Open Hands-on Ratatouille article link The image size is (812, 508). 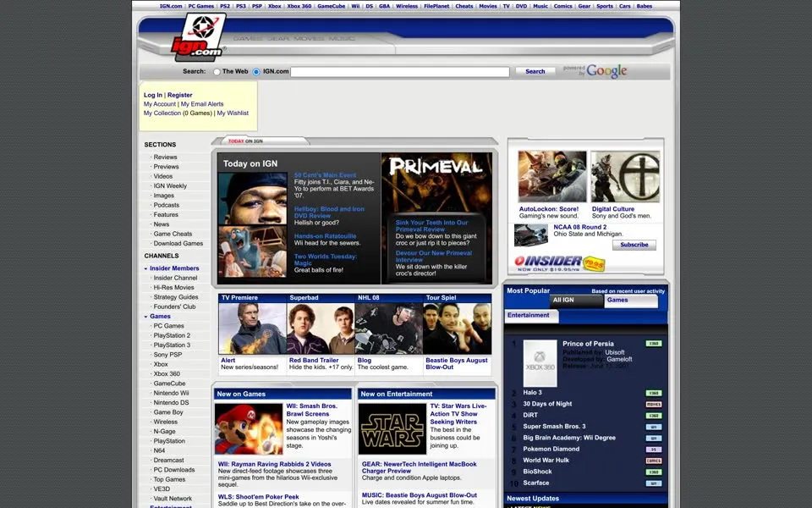tap(325, 236)
